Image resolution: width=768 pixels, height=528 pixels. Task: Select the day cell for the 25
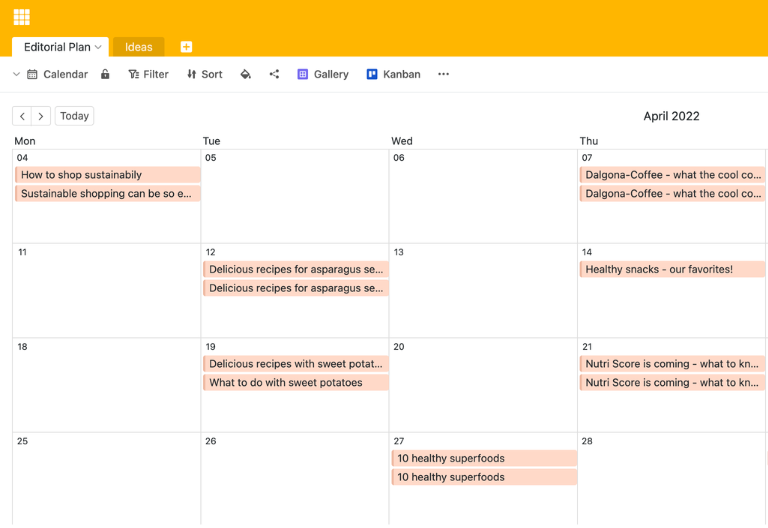pos(107,480)
